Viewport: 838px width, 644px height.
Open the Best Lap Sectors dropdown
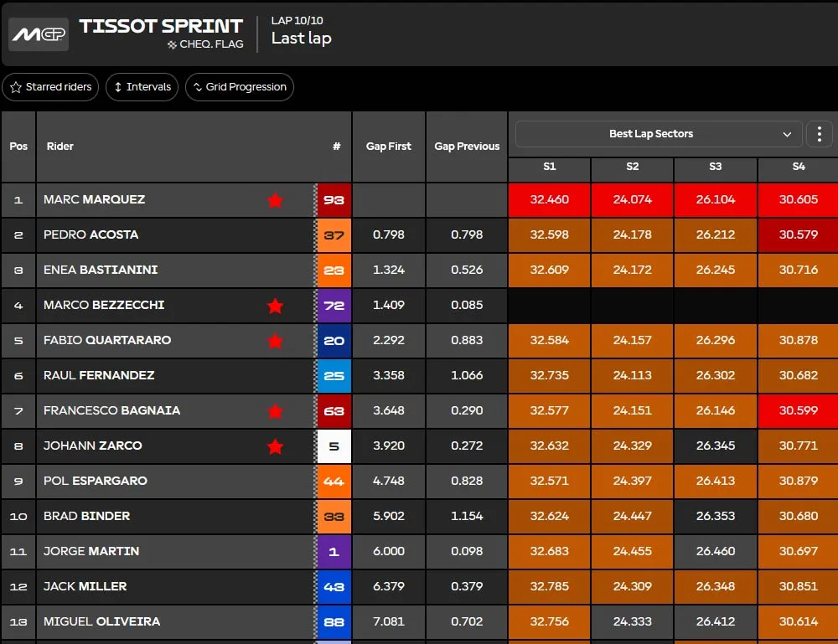coord(659,133)
